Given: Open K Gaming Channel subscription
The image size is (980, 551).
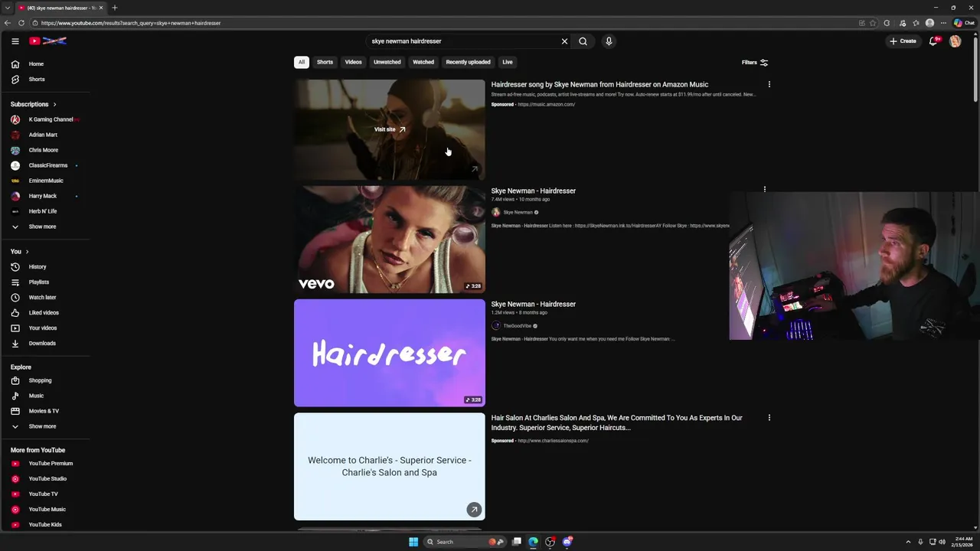Looking at the screenshot, I should point(46,119).
